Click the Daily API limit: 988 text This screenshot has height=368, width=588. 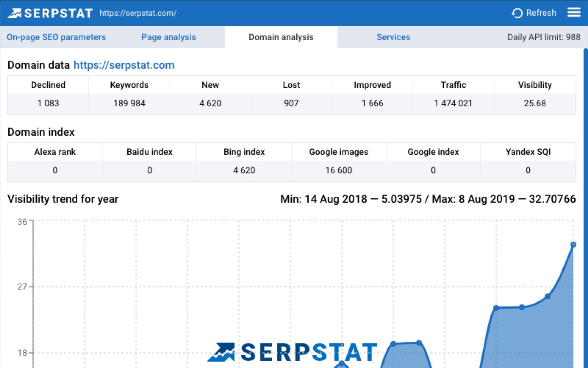click(544, 37)
